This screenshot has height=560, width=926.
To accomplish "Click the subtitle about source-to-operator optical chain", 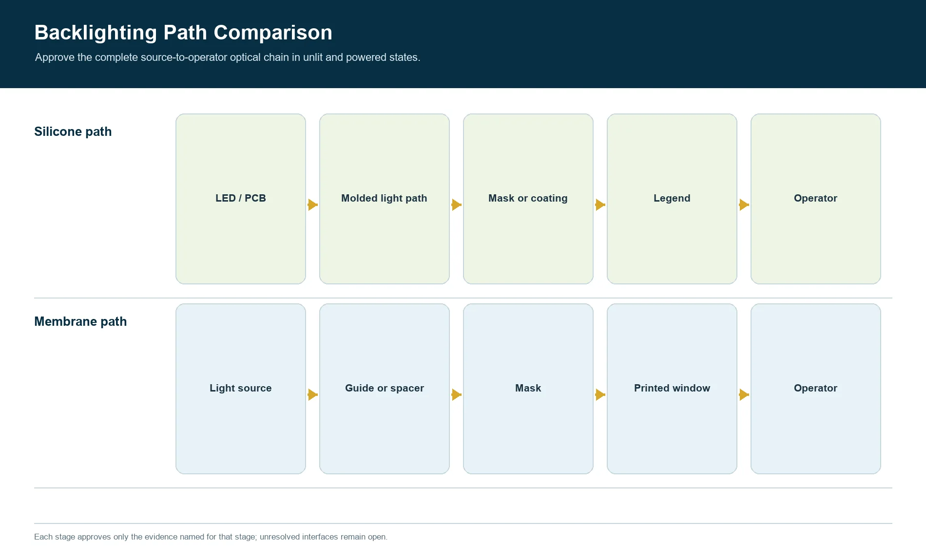I will (x=228, y=57).
